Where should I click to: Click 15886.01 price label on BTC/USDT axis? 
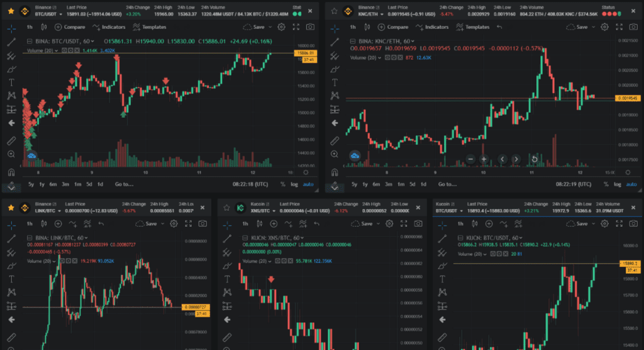tap(305, 53)
